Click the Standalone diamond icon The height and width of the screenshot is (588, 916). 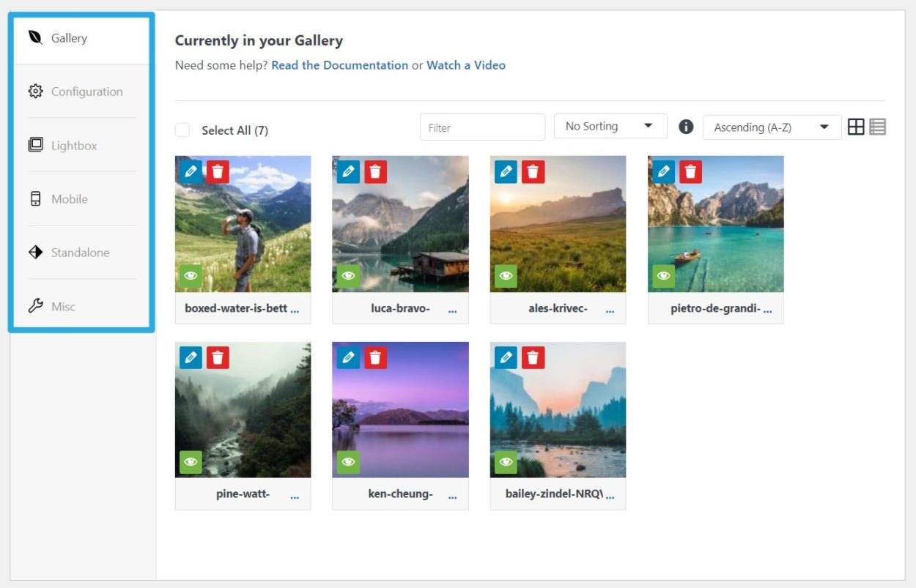pos(35,253)
